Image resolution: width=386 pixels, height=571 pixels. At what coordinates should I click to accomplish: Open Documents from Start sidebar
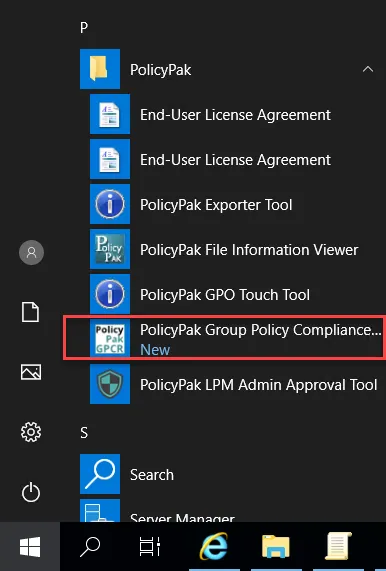(31, 312)
